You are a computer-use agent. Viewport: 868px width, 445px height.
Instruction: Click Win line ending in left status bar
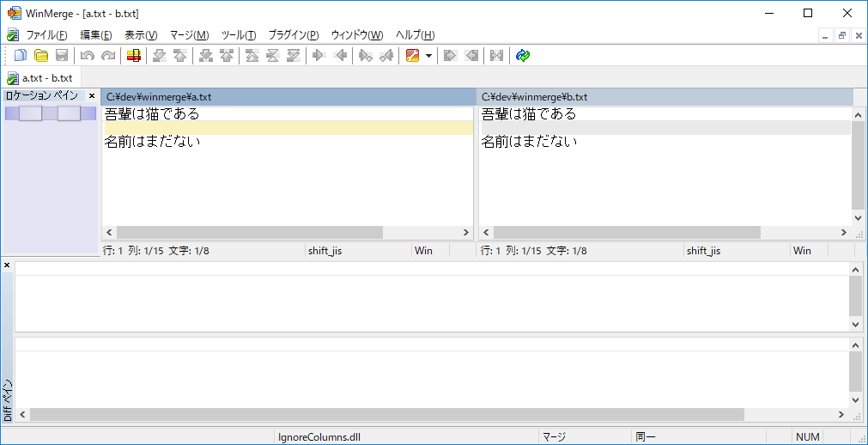coord(423,251)
